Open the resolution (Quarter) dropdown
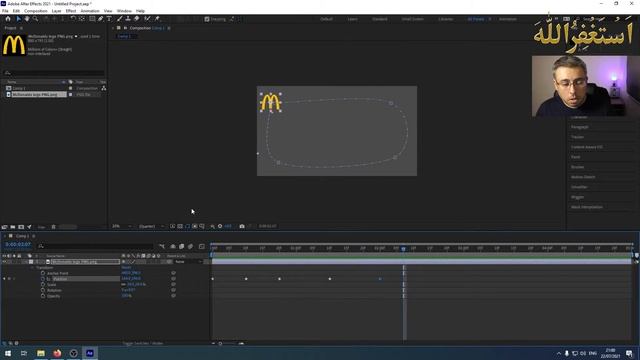Screen dimensions: 640x360 [x=151, y=226]
